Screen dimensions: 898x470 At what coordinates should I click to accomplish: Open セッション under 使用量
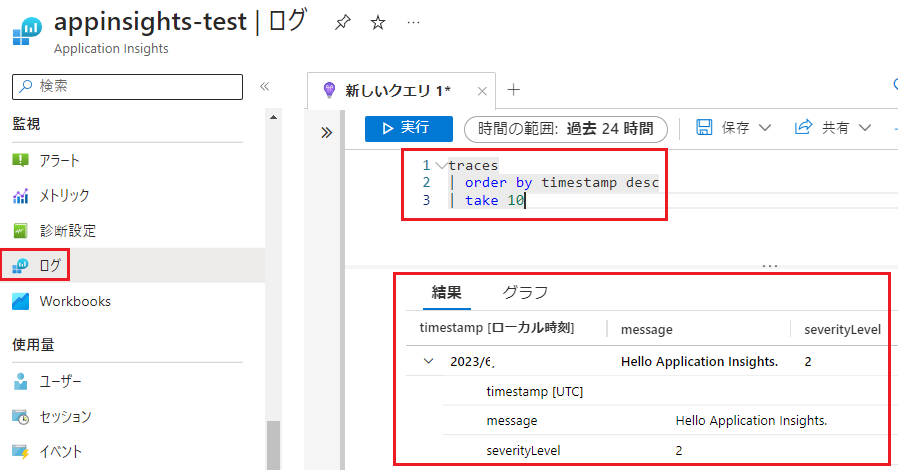65,417
